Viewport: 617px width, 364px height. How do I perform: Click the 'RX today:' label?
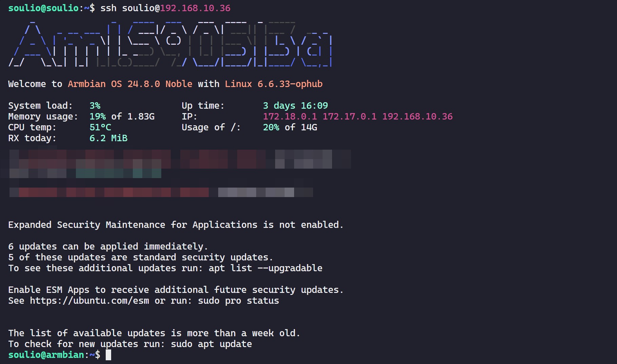tap(33, 138)
